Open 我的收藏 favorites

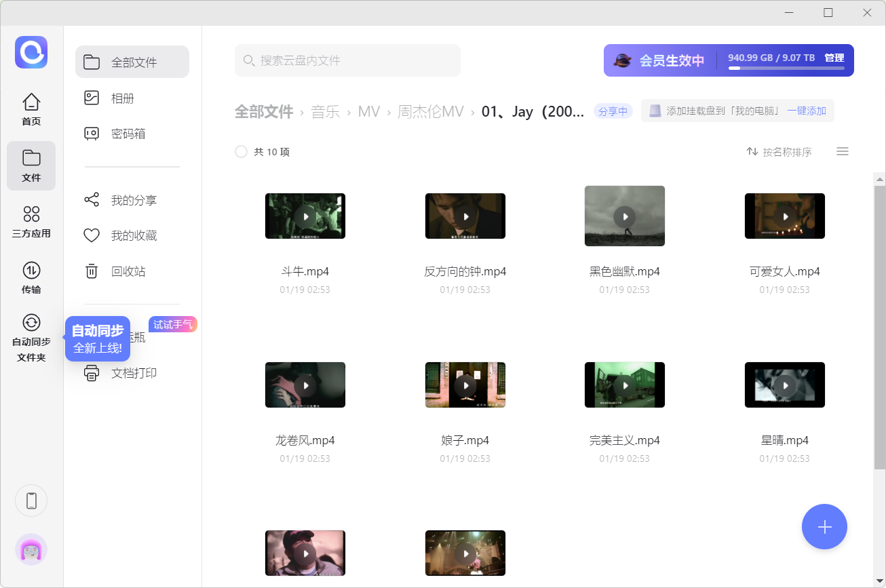tap(132, 235)
